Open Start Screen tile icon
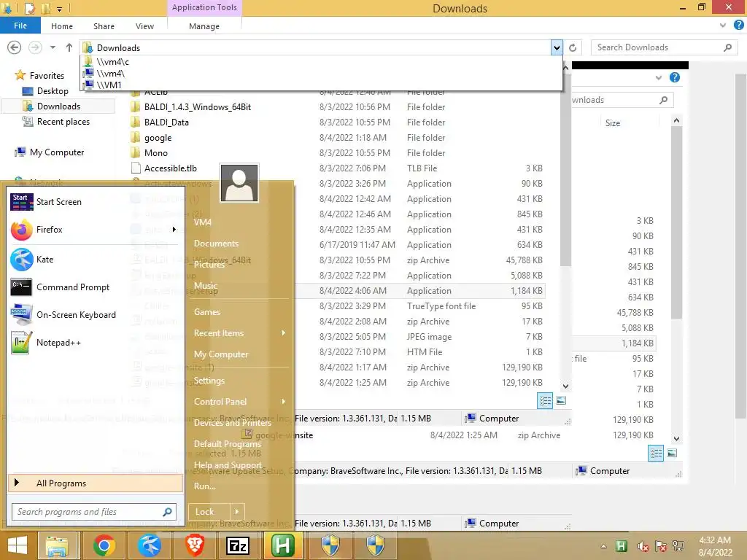 pos(21,202)
